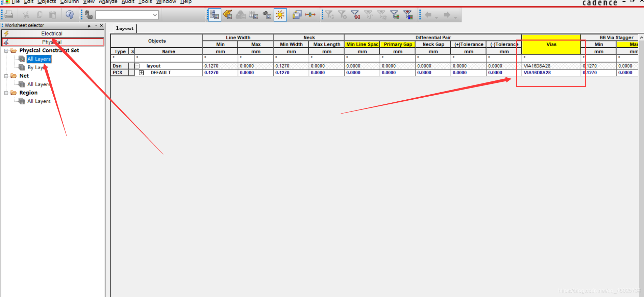Open the Audit menu
The width and height of the screenshot is (644, 297).
128,2
